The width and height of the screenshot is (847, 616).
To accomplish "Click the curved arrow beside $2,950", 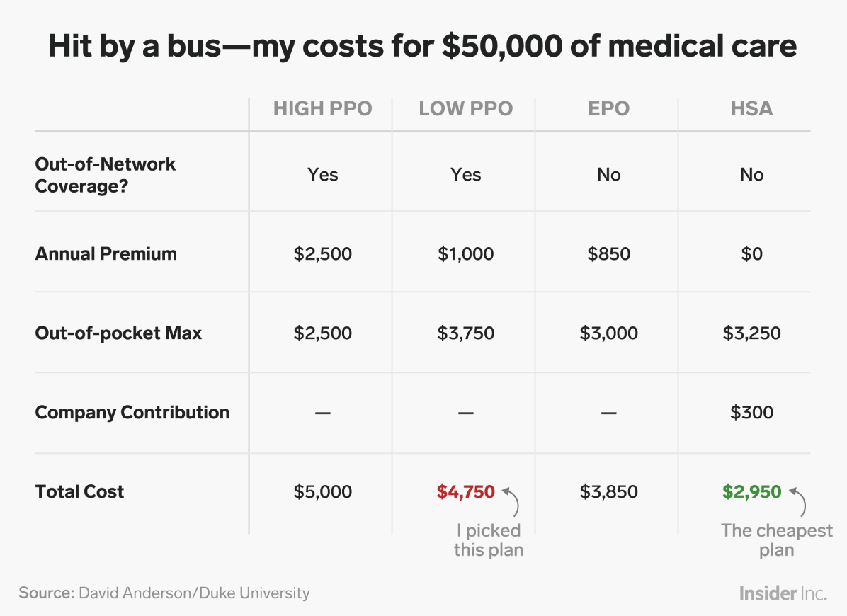I will click(x=798, y=501).
